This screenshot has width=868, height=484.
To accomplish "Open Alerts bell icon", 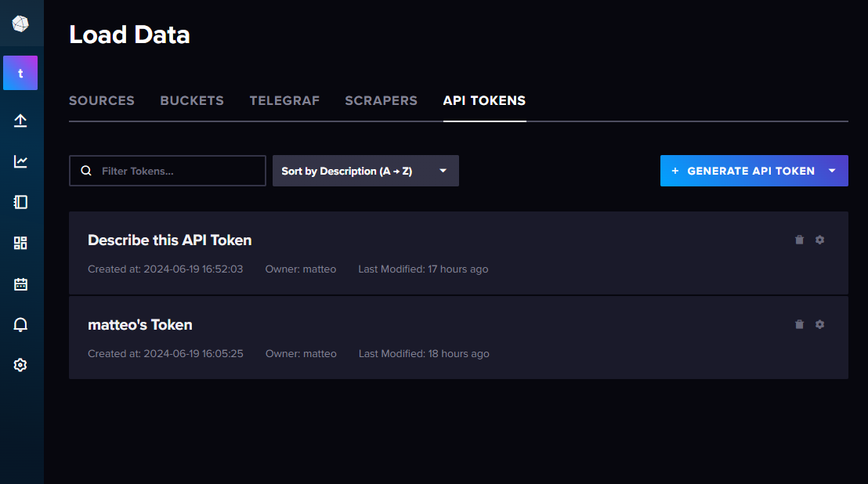I will click(x=20, y=325).
